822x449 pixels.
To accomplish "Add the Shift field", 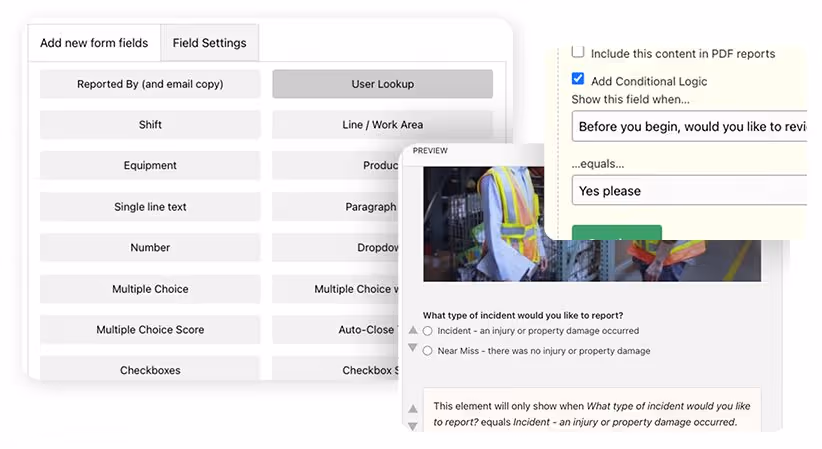I will (x=150, y=125).
